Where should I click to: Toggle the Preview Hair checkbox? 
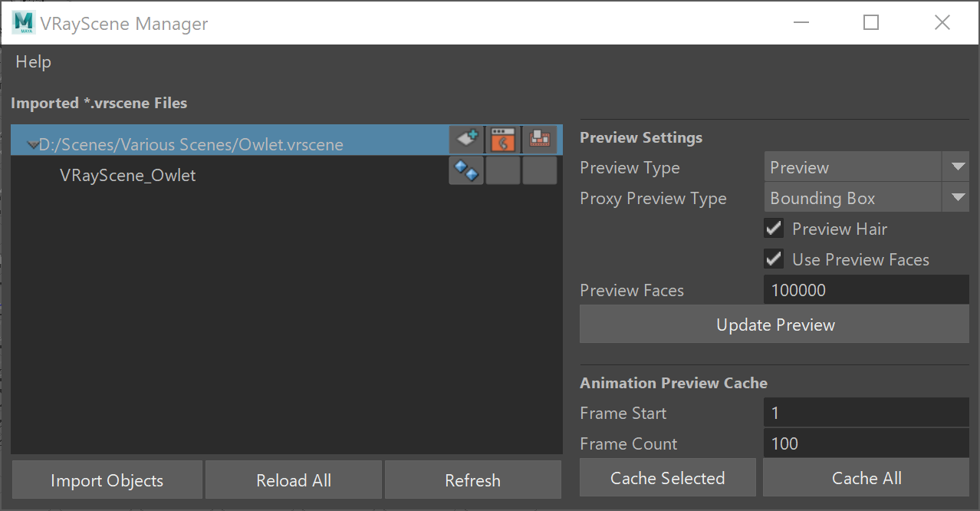point(774,229)
